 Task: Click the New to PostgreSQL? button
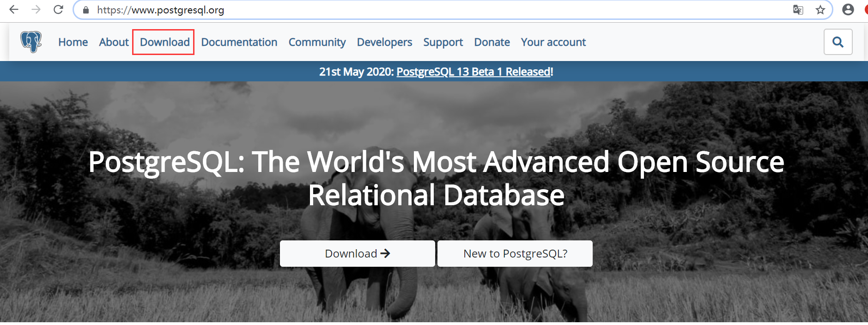[x=515, y=253]
